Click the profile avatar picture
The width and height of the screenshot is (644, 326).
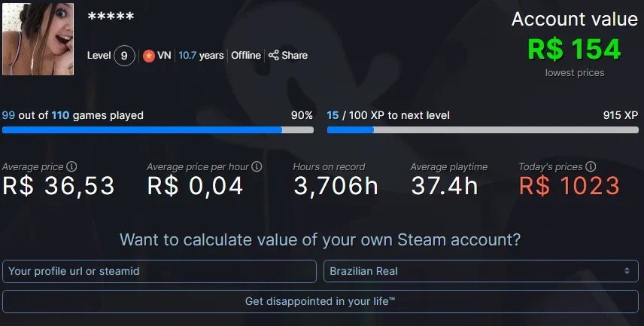[38, 39]
